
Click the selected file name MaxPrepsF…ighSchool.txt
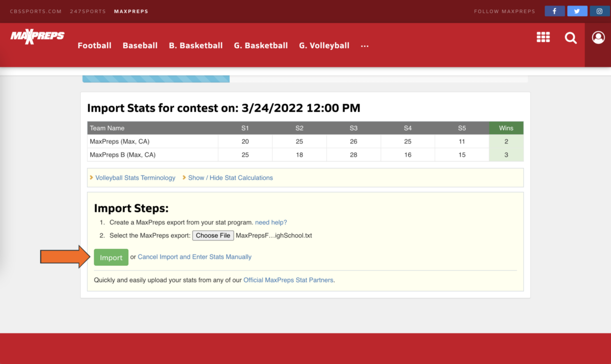(274, 236)
